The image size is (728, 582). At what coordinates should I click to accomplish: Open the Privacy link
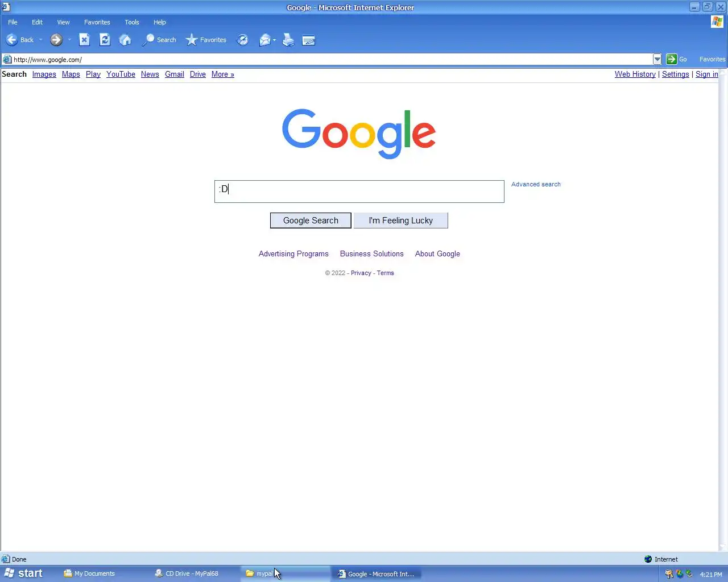tap(361, 273)
